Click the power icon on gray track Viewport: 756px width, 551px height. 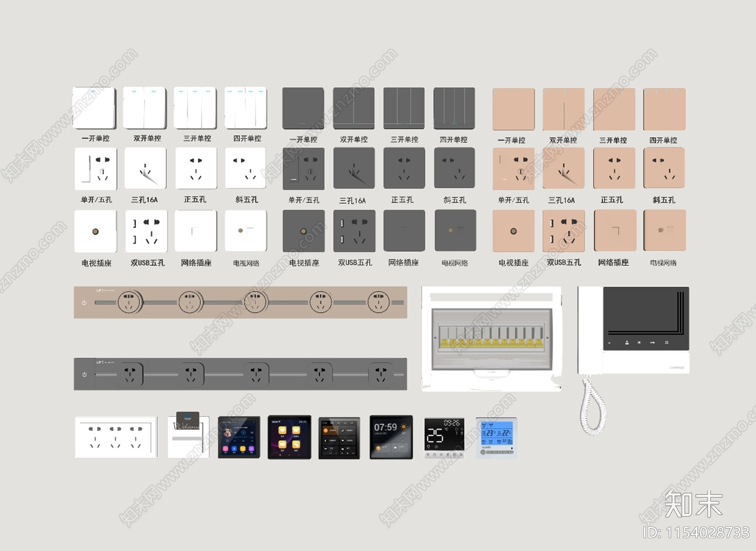(84, 374)
